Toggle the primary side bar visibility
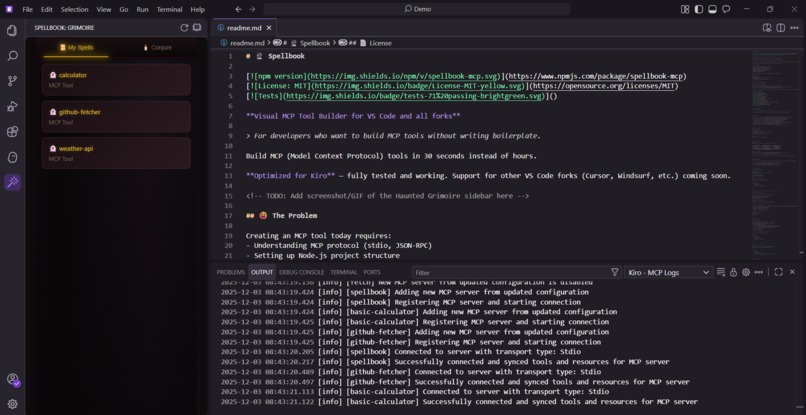Screen dimensions: 806x415 pyautogui.click(x=699, y=9)
